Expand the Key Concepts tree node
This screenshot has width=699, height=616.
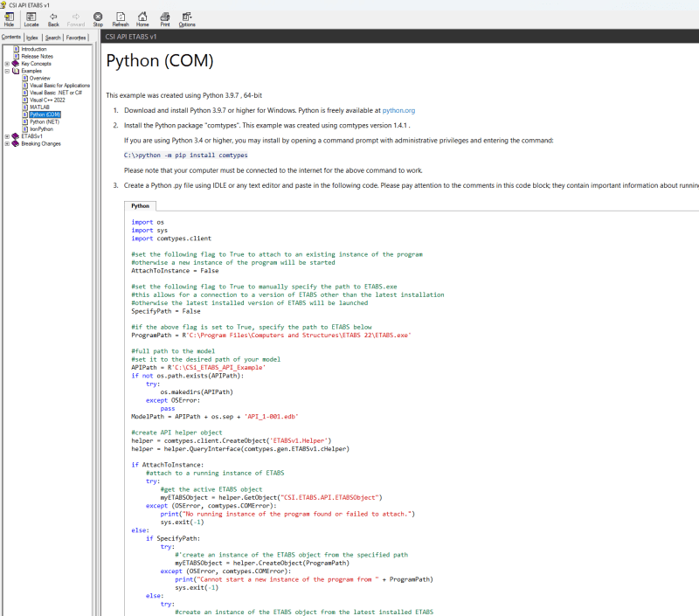(x=7, y=64)
